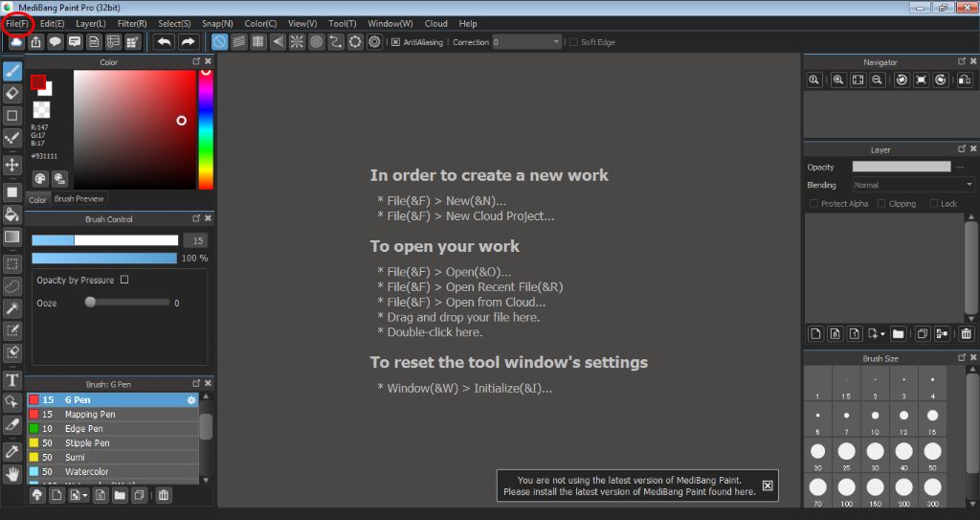Click the Undo arrow in toolbar
The width and height of the screenshot is (980, 520).
coord(165,42)
